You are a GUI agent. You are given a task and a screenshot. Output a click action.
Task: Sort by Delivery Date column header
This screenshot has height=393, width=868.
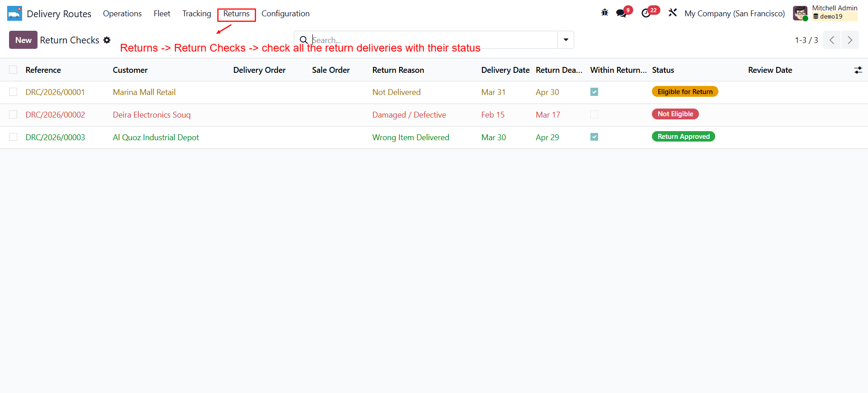(505, 70)
